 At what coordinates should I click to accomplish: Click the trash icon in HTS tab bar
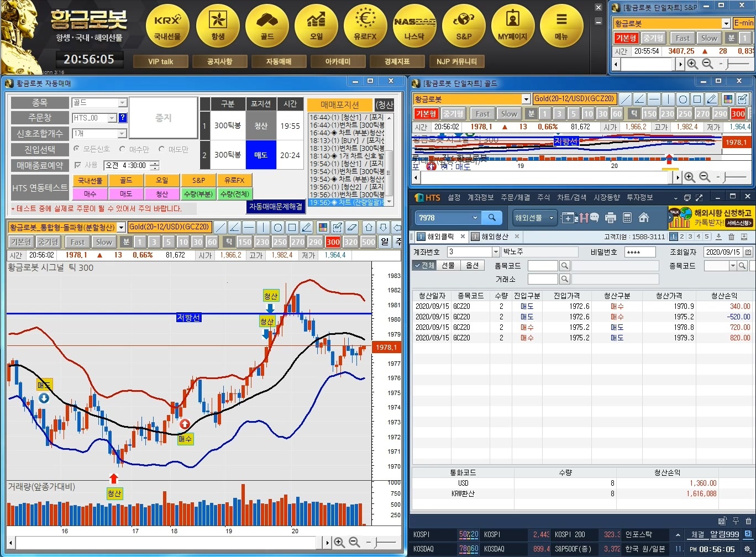[731, 237]
